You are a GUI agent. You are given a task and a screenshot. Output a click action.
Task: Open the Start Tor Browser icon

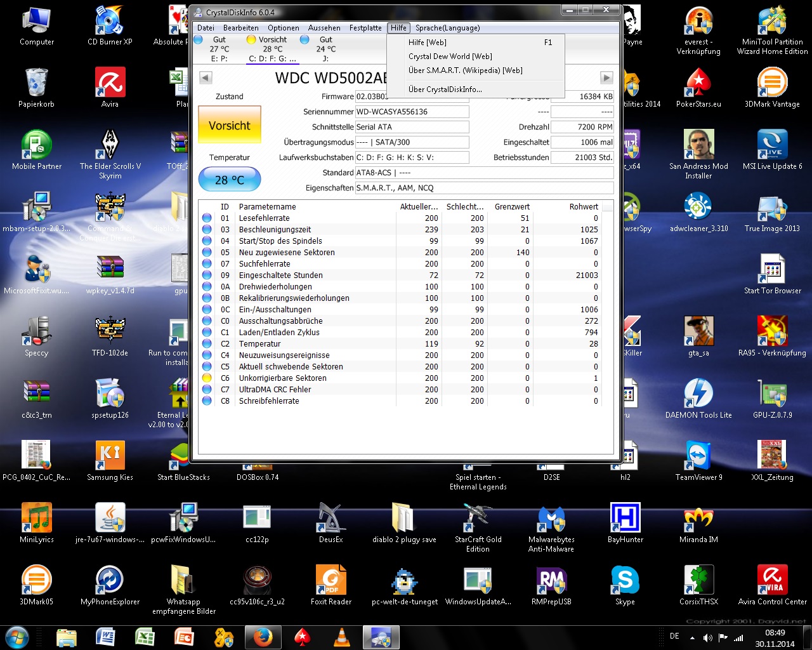click(x=772, y=275)
